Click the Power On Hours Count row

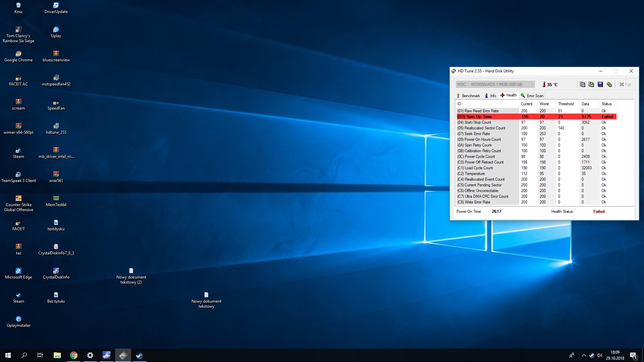click(536, 139)
